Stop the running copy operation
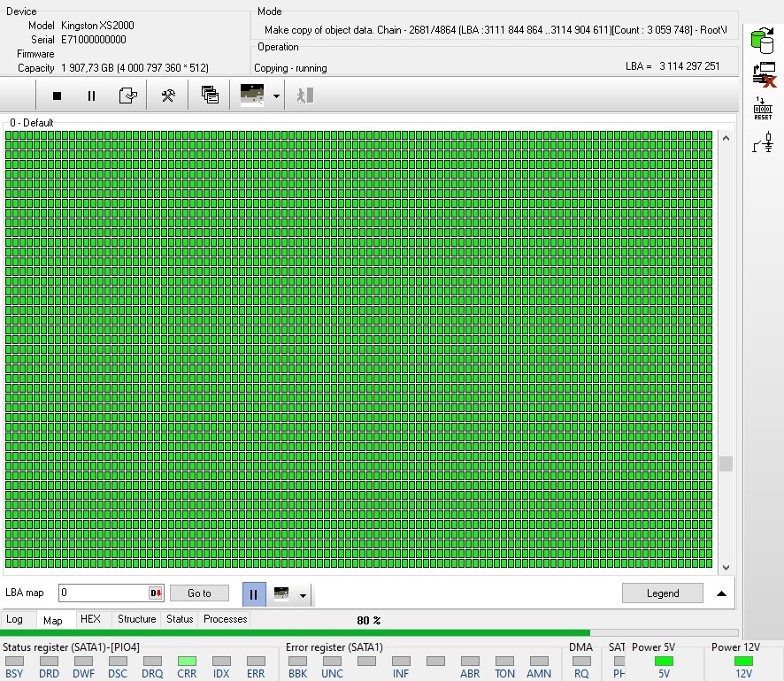Image resolution: width=784 pixels, height=681 pixels. coord(58,96)
